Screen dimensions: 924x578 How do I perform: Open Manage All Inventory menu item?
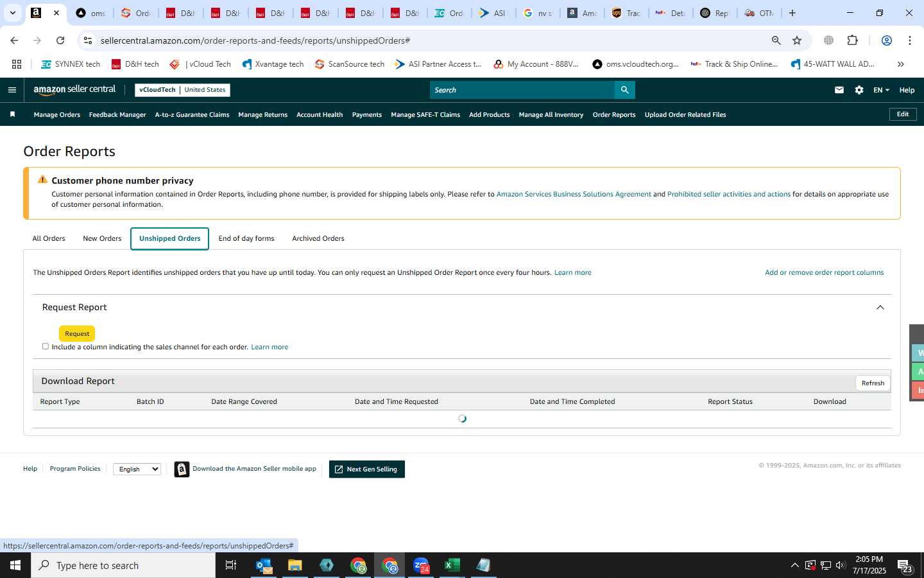[551, 115]
